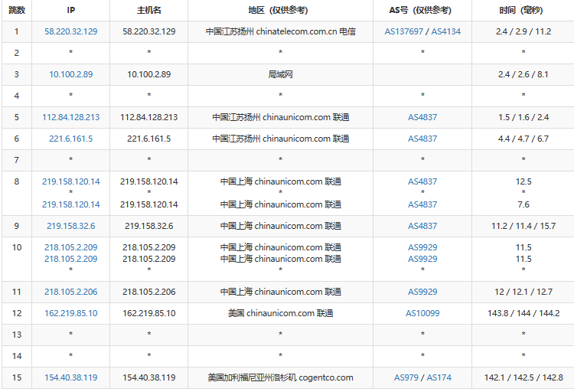Click the 7.6 time in hop 8
The image size is (574, 392).
point(523,204)
